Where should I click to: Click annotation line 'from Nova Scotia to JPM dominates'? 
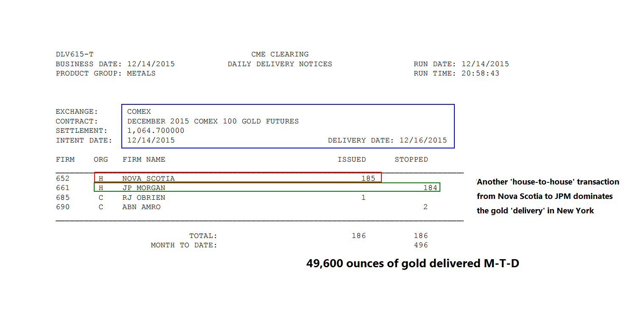coord(545,196)
